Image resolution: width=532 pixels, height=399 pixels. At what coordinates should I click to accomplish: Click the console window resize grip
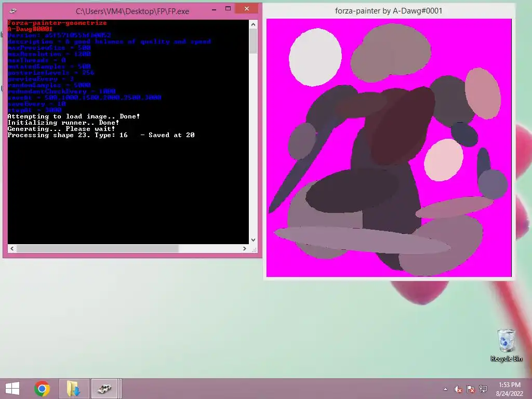point(254,249)
